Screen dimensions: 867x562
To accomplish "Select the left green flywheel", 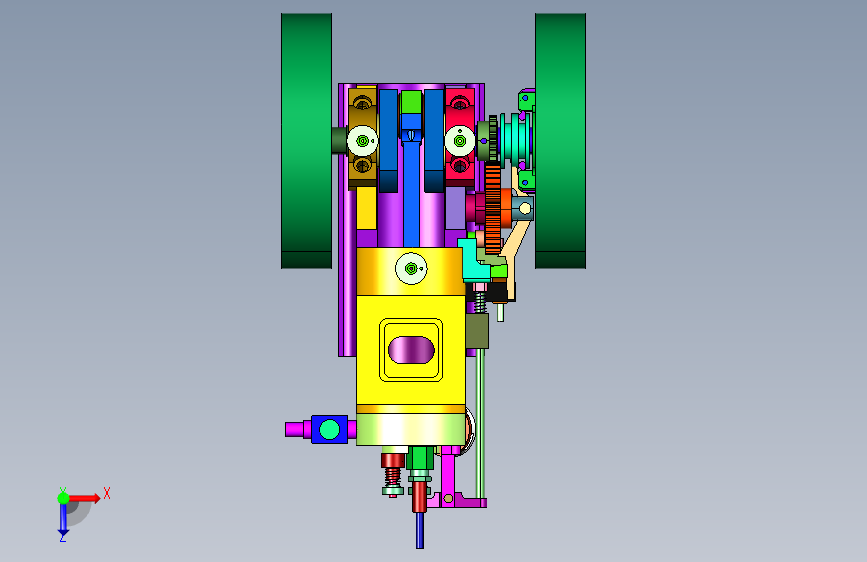I will [306, 141].
